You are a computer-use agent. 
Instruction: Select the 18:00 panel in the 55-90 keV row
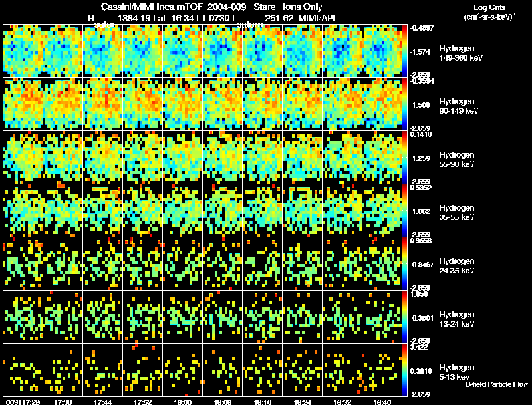[x=182, y=157]
